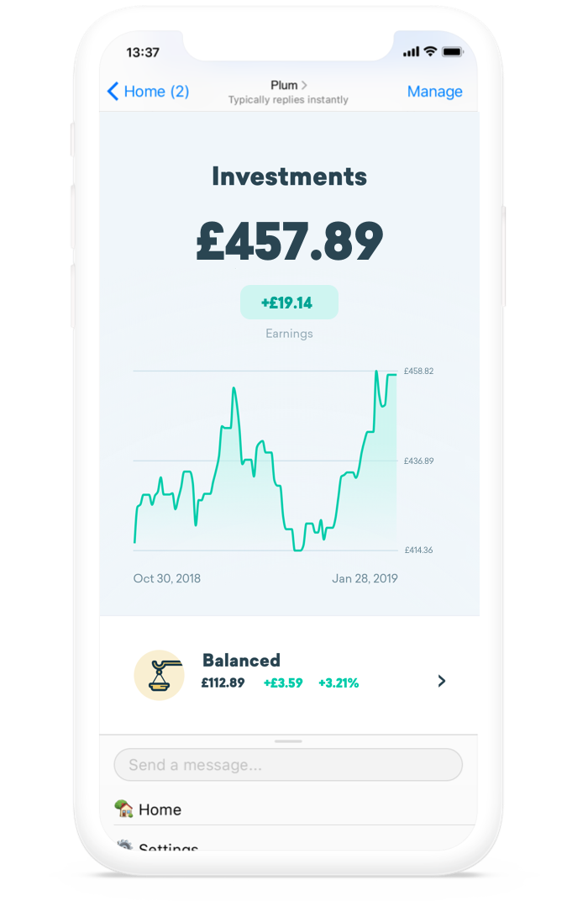Tap the +£19.14 earnings badge
The height and width of the screenshot is (901, 588).
[289, 303]
